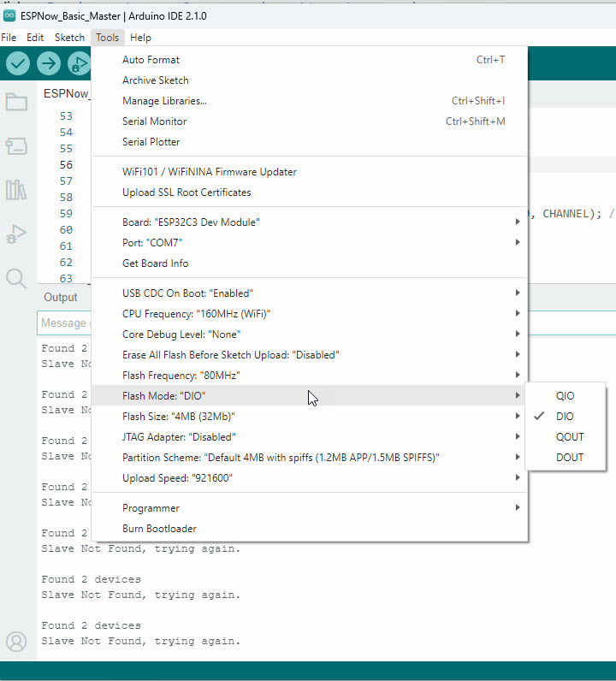Open Serial Plotter from Tools menu
616x681 pixels.
[310, 141]
